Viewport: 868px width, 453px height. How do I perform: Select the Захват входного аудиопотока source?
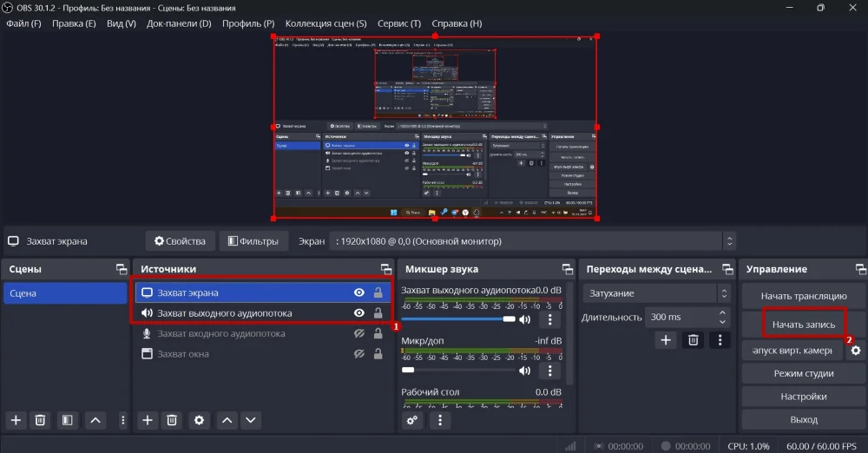click(x=220, y=334)
